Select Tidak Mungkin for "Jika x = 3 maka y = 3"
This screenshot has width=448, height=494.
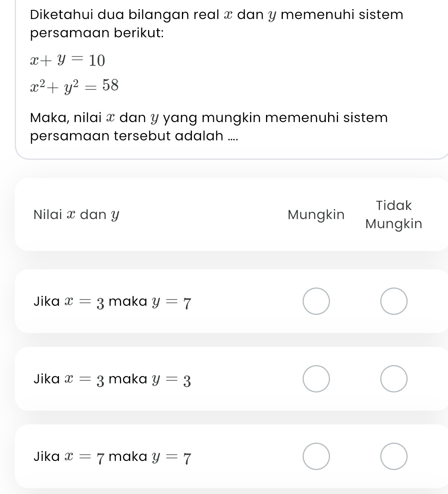(394, 379)
